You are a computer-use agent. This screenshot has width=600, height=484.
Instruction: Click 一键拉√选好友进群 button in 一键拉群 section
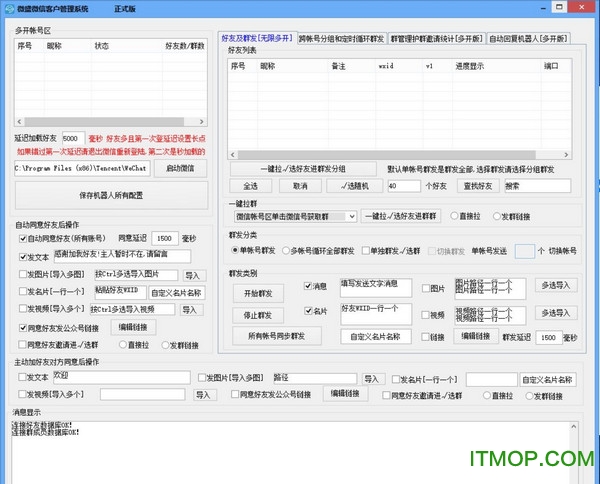pos(401,216)
